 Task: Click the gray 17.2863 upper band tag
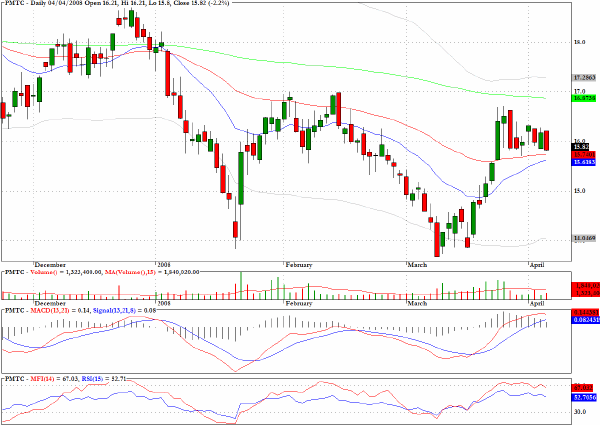[x=584, y=78]
